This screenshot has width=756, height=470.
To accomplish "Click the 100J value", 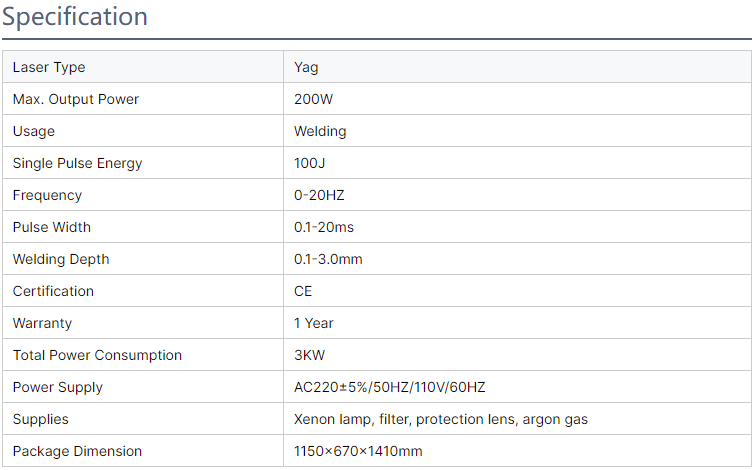I will tap(310, 163).
